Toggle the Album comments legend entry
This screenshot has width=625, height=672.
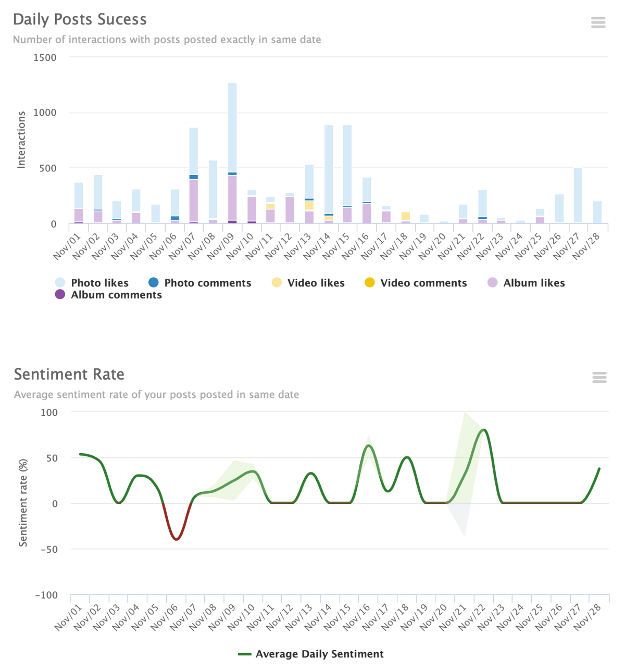[x=116, y=295]
